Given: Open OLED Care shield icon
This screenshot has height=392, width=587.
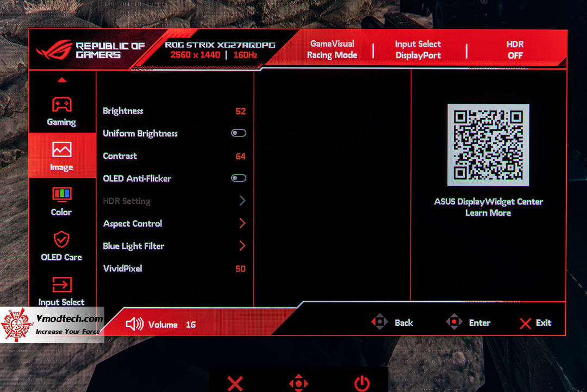Looking at the screenshot, I should 61,240.
